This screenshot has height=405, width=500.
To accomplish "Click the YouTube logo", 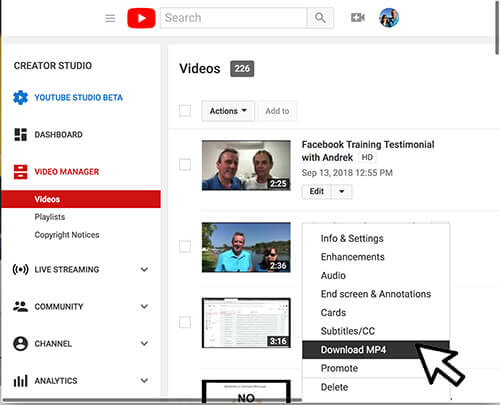I will click(141, 18).
